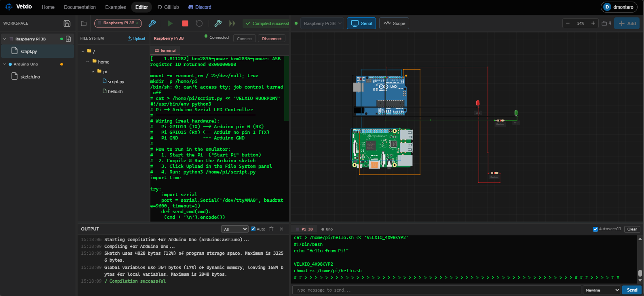Click the serial message input field
Image resolution: width=644 pixels, height=296 pixels.
(436, 290)
